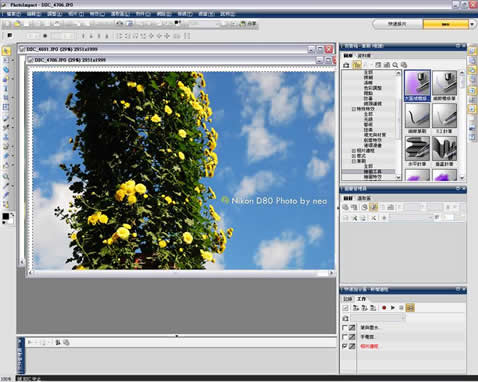Image resolution: width=478 pixels, height=382 pixels.
Task: Open the dropdown arrow beside the yellow mode button
Action: 472,24
